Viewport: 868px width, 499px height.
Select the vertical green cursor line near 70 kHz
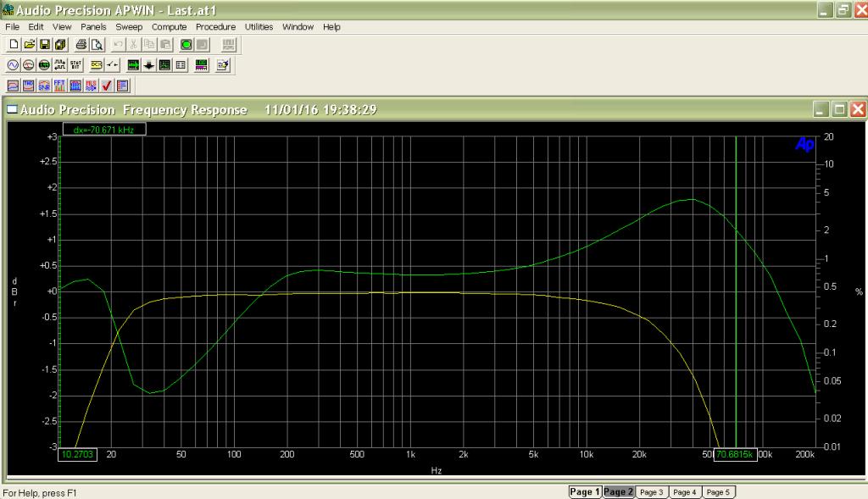click(x=736, y=291)
